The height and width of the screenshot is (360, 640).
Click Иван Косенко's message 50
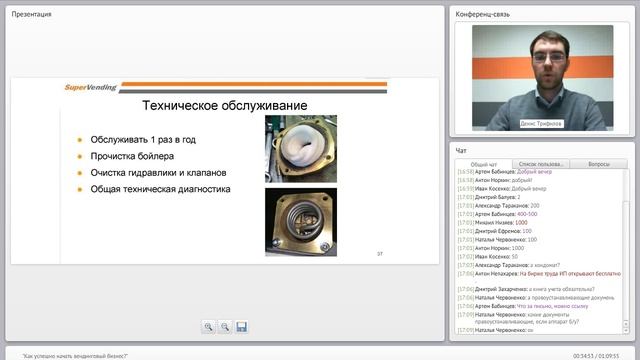[488, 257]
